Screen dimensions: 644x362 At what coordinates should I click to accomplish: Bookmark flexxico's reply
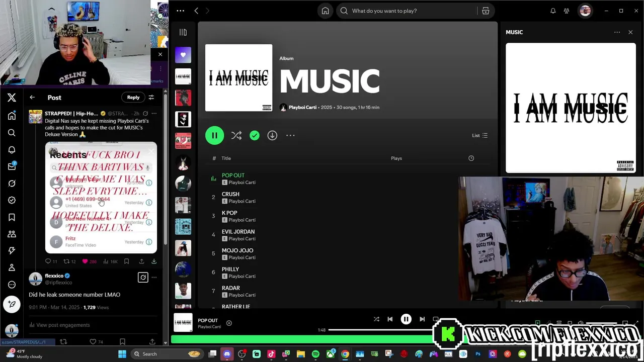click(122, 342)
